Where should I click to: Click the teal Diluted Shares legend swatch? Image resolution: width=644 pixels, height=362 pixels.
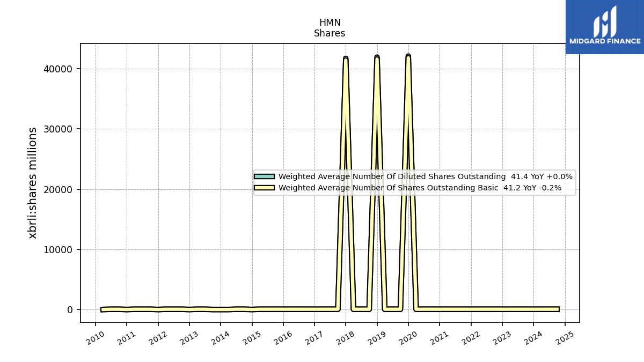point(264,176)
